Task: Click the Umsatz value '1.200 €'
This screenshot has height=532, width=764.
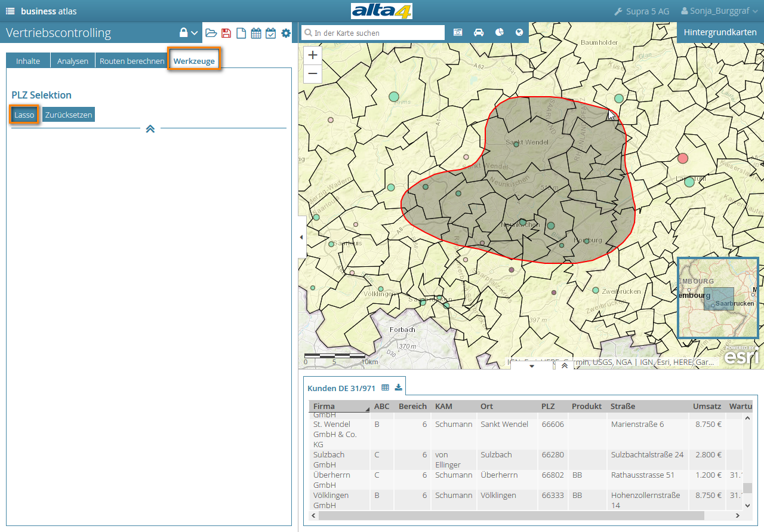Action: (x=708, y=475)
